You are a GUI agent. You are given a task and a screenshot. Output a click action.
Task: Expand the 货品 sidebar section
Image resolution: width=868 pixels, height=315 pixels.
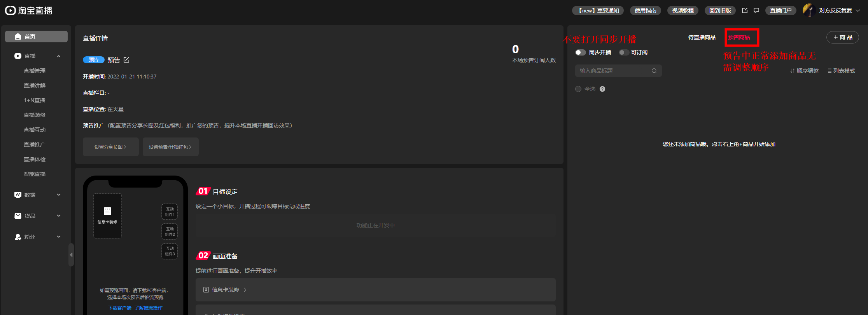point(37,216)
